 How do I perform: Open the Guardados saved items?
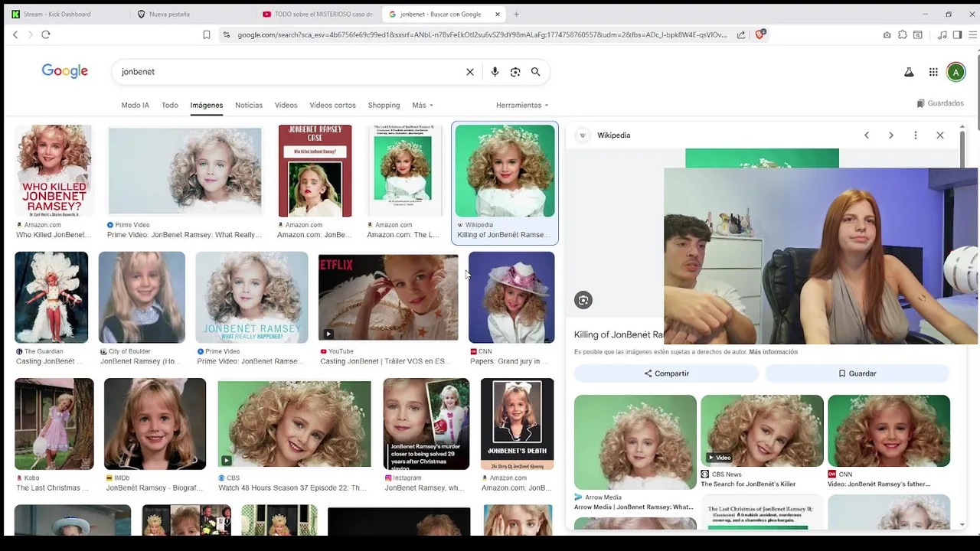click(940, 103)
